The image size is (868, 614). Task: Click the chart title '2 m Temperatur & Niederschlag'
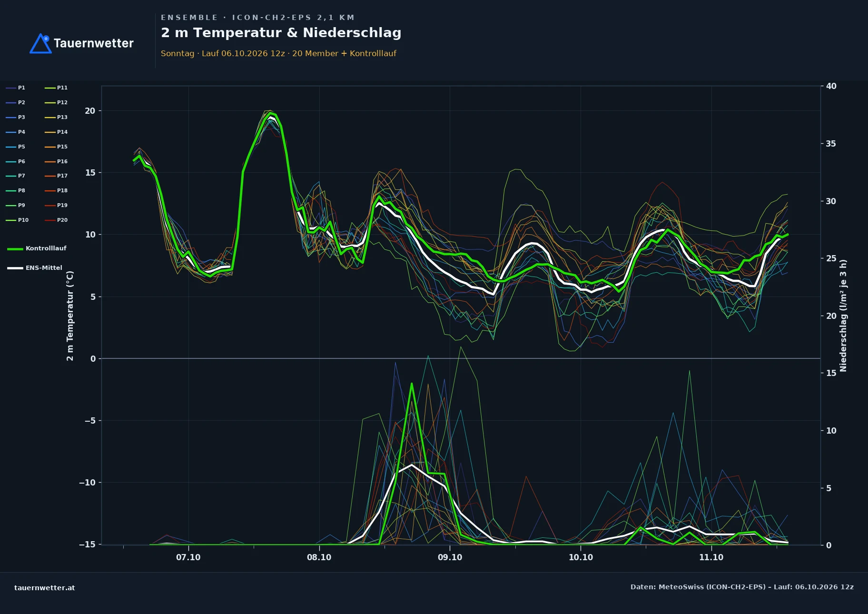click(281, 33)
